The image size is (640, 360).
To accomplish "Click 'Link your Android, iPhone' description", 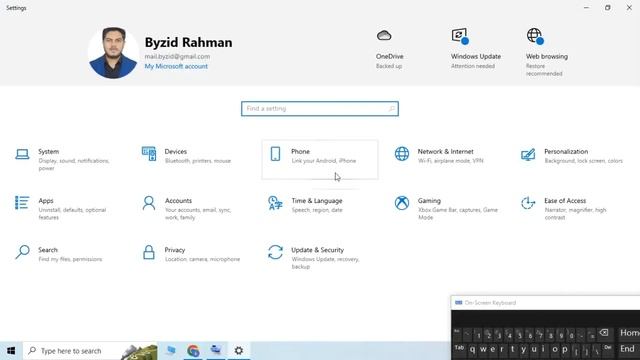I will click(x=324, y=161).
